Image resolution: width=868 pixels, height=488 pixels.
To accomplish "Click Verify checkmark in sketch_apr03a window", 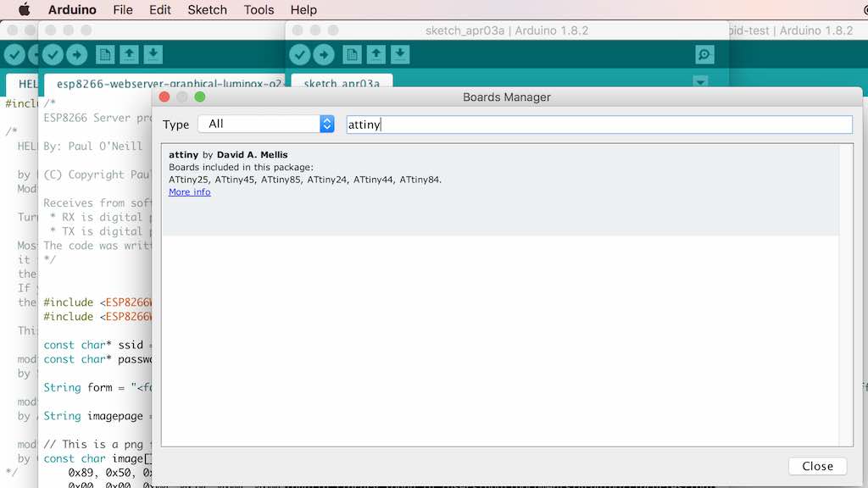I will [x=300, y=54].
